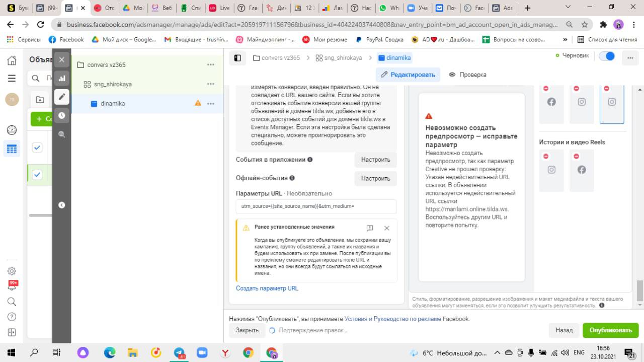The width and height of the screenshot is (644, 362).
Task: Open the clock history icon on dark panel
Action: (61, 115)
